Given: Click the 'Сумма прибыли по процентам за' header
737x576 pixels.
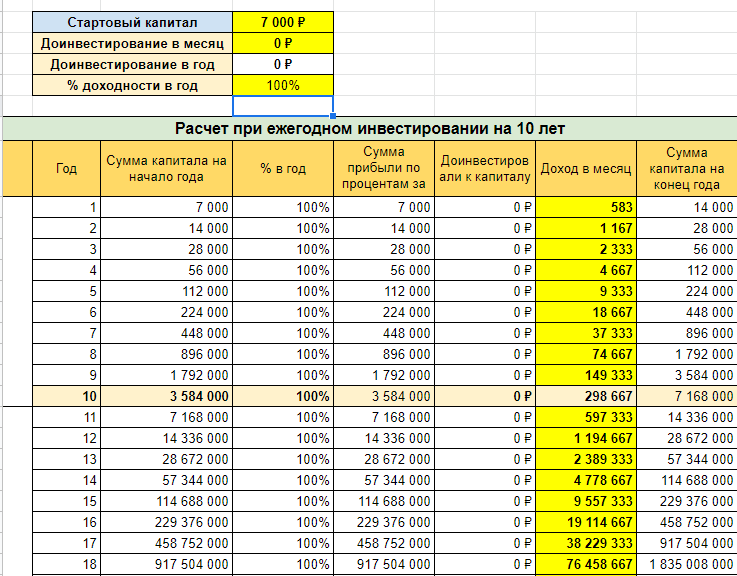Looking at the screenshot, I should click(x=384, y=168).
